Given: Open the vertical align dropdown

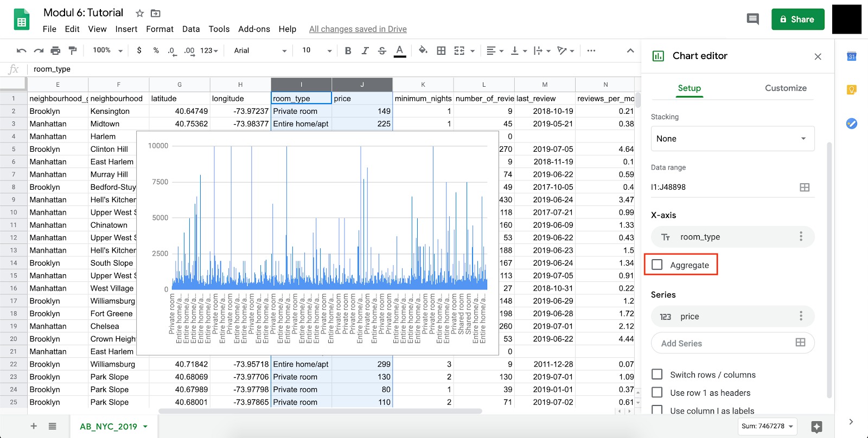Looking at the screenshot, I should (519, 50).
